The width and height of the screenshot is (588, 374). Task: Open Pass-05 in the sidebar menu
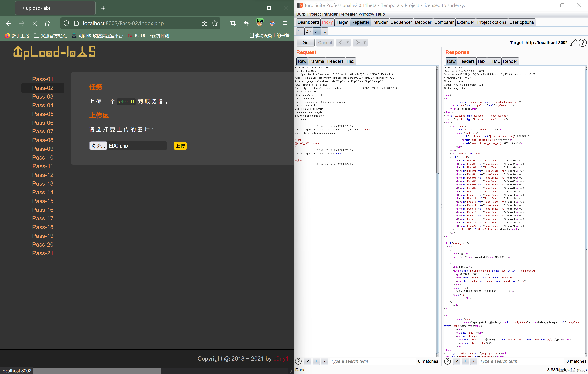43,114
